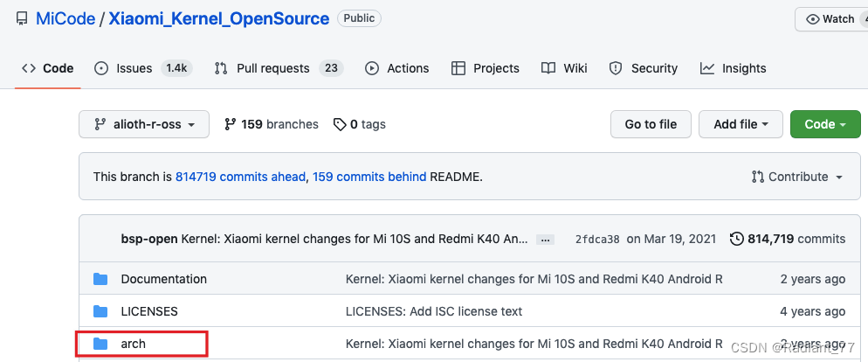Open the latest commit message link

coord(355,239)
